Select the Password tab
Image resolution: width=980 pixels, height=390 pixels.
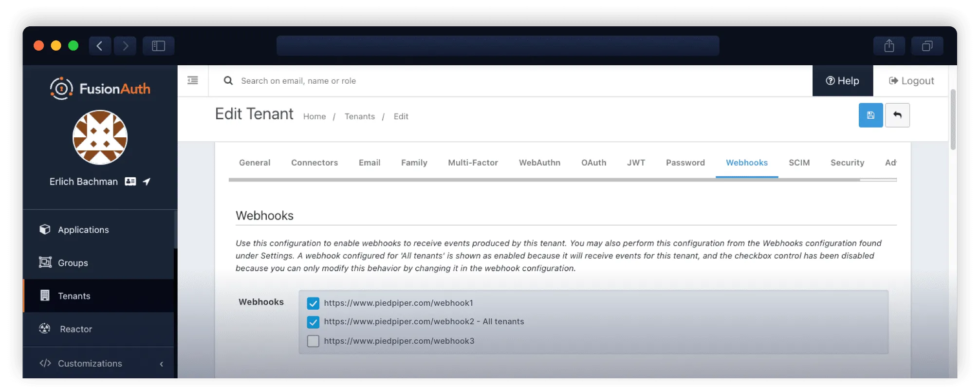(x=685, y=163)
